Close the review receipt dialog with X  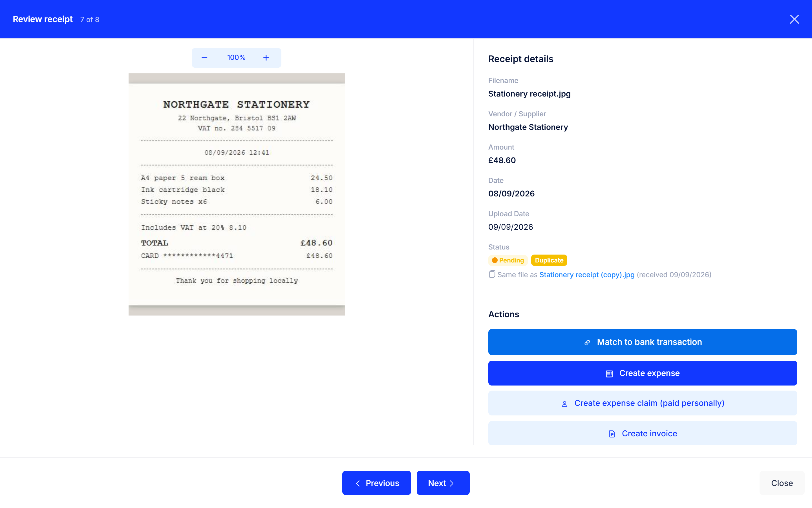click(794, 19)
